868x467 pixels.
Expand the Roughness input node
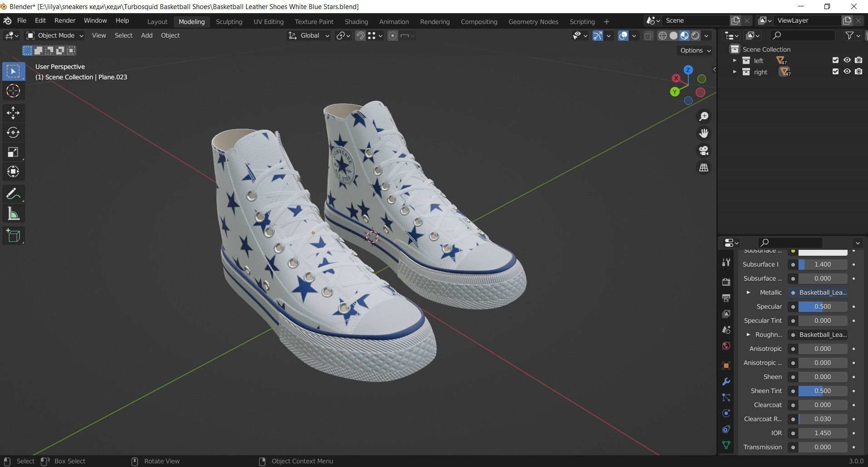[x=748, y=335]
